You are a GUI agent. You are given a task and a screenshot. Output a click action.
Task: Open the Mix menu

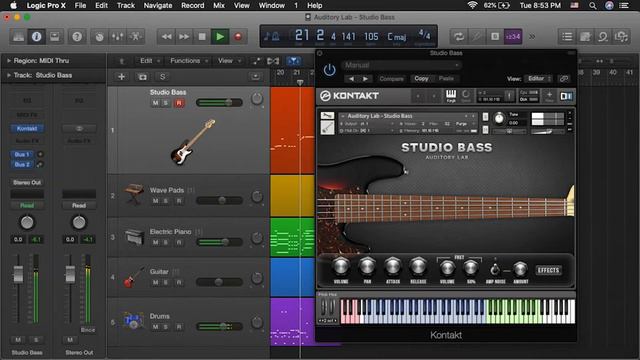point(219,5)
